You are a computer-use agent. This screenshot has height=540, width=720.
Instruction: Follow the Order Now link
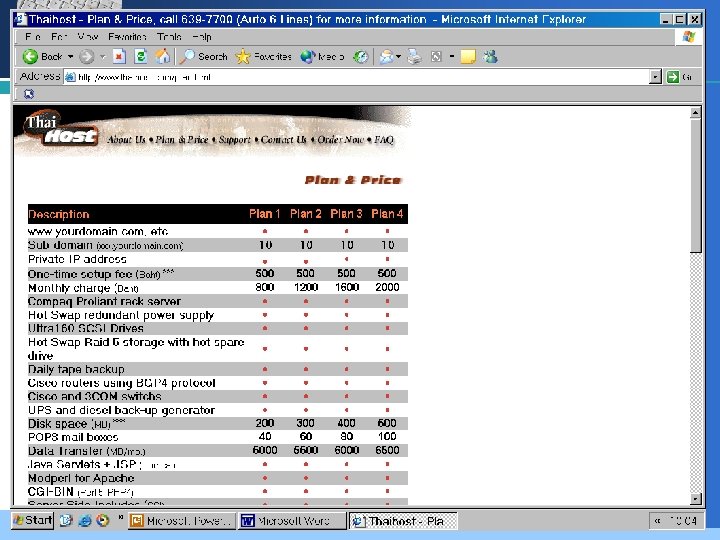click(x=340, y=140)
